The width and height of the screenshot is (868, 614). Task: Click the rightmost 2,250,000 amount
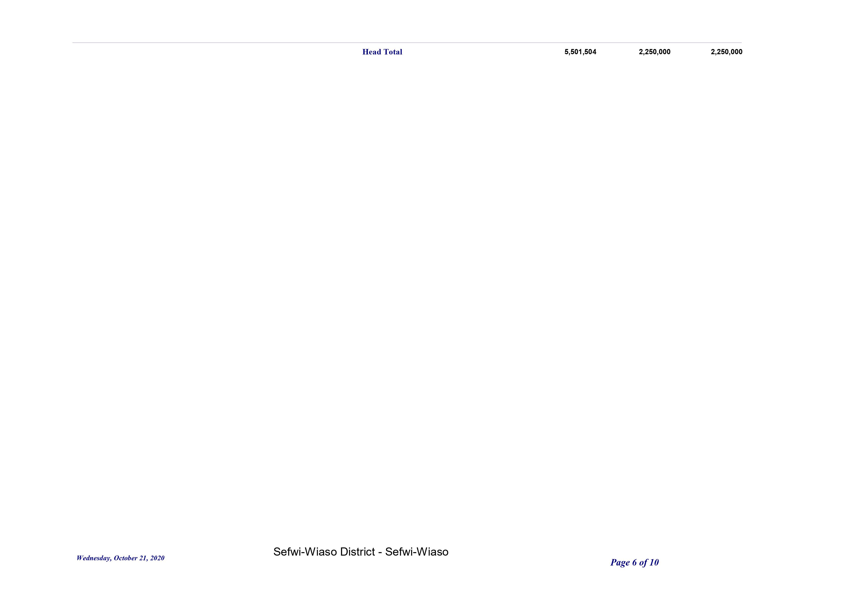click(726, 52)
